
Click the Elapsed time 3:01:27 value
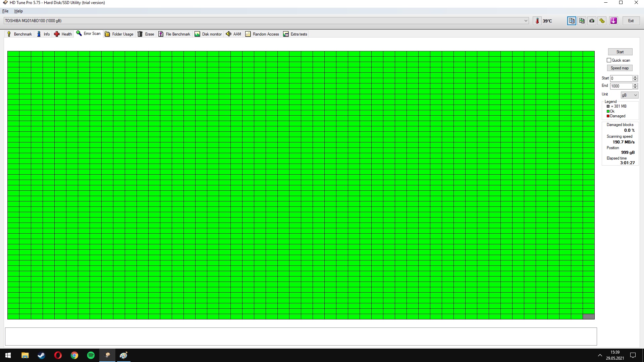(627, 163)
